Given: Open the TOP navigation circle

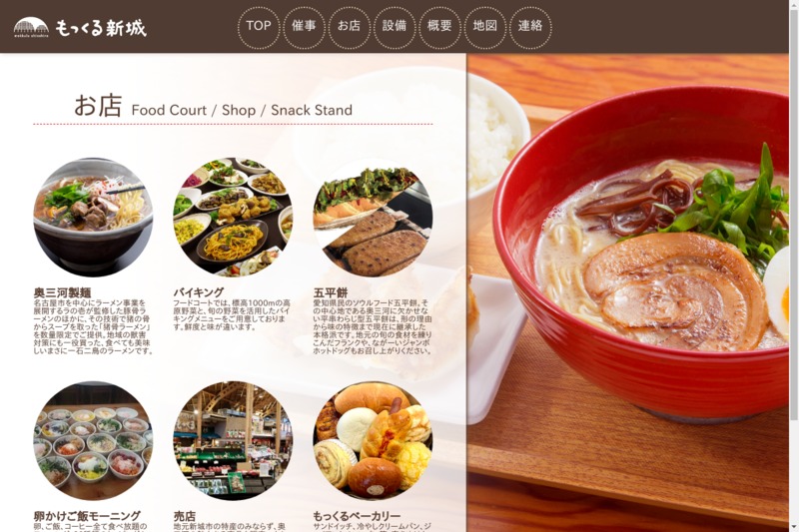Looking at the screenshot, I should [x=259, y=28].
